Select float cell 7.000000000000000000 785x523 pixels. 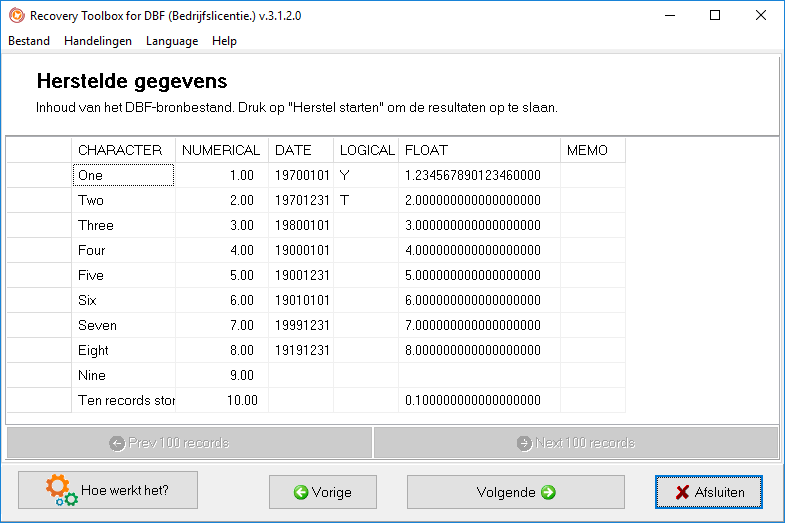(x=479, y=325)
